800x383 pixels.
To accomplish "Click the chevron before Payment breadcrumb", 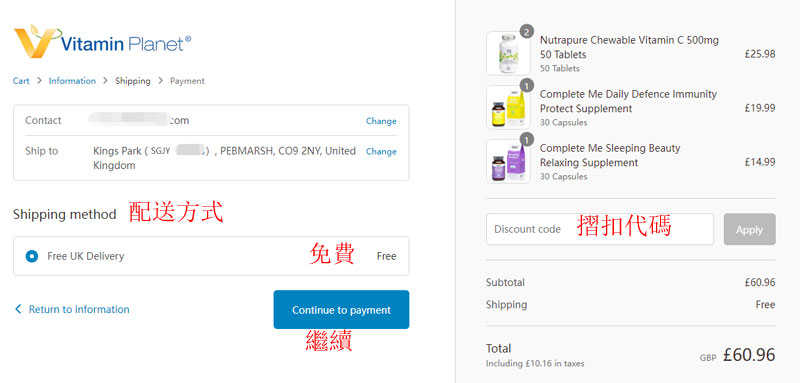I will coord(160,81).
